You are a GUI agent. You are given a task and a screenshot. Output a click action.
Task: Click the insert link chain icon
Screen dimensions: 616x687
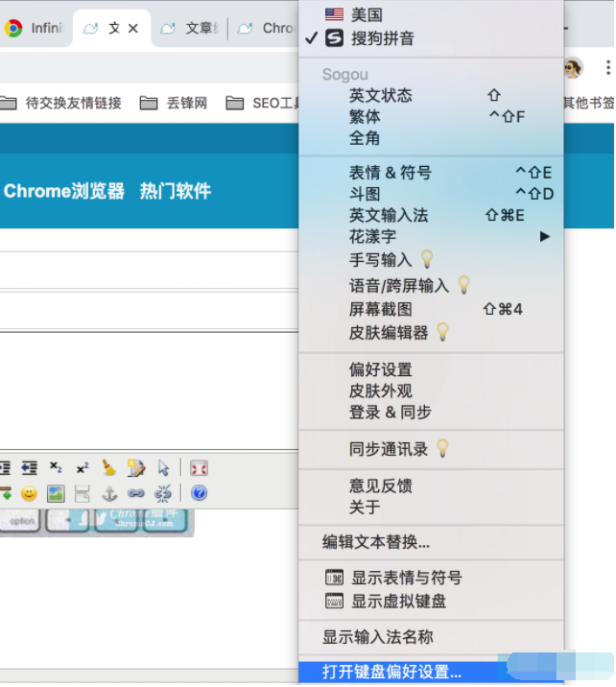[x=136, y=494]
